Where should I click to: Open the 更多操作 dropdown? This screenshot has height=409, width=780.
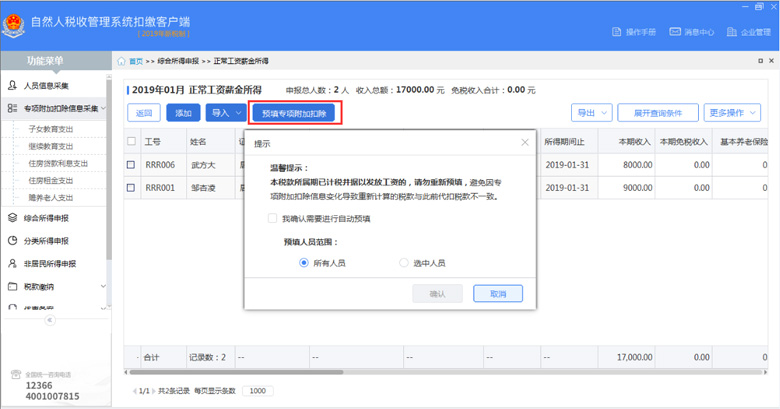coord(730,113)
